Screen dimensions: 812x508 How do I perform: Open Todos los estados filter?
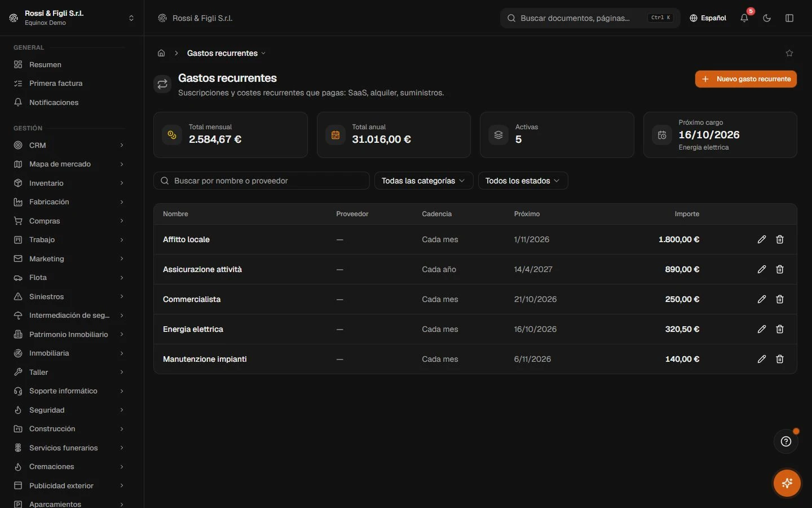(523, 181)
